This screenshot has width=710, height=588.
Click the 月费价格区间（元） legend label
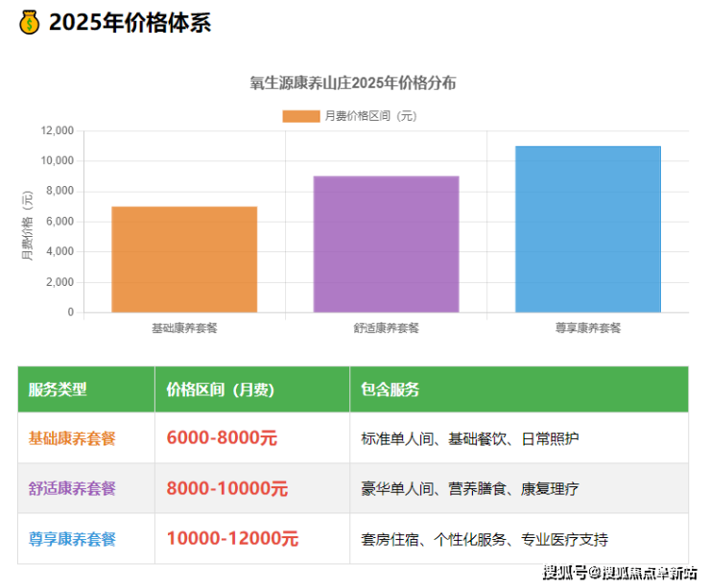point(370,116)
